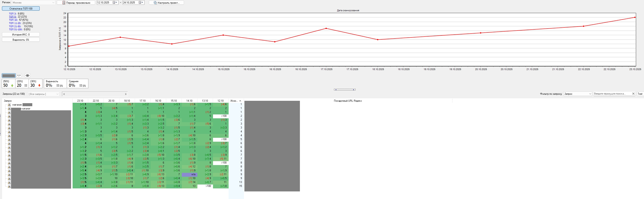Click the query icon of the 'каталог' row

pyautogui.click(x=9, y=109)
